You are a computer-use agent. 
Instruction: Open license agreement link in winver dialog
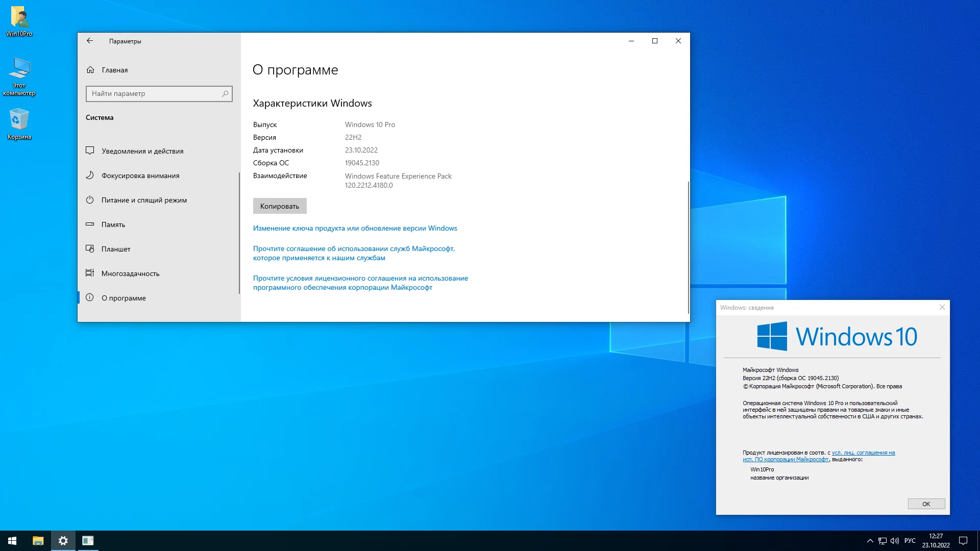coord(863,453)
